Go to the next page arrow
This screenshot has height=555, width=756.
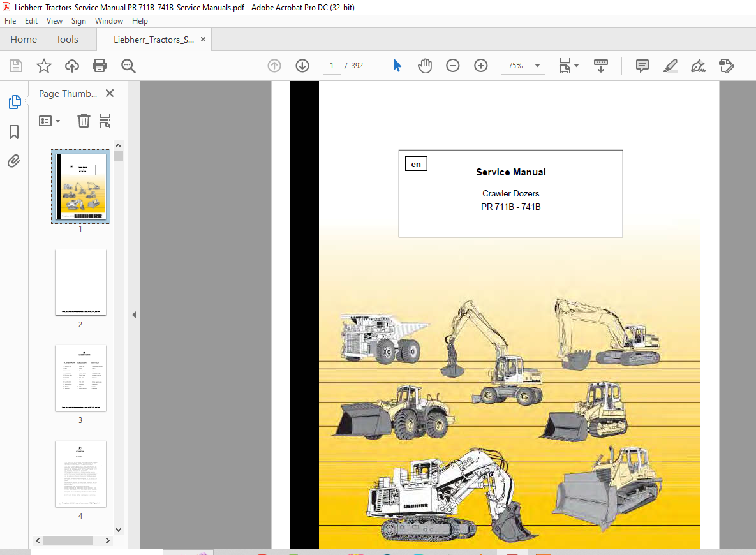pos(302,66)
